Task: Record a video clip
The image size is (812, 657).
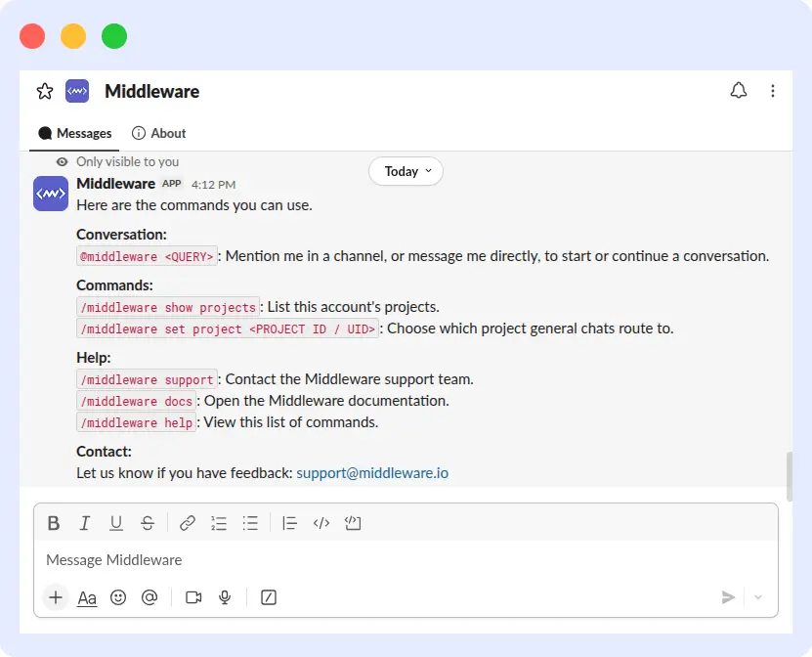Action: (193, 597)
